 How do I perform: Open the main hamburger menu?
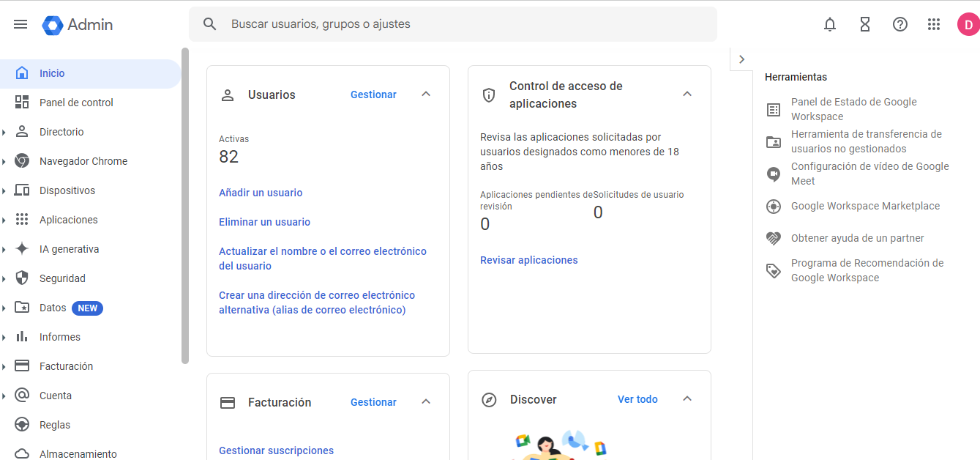(x=20, y=24)
